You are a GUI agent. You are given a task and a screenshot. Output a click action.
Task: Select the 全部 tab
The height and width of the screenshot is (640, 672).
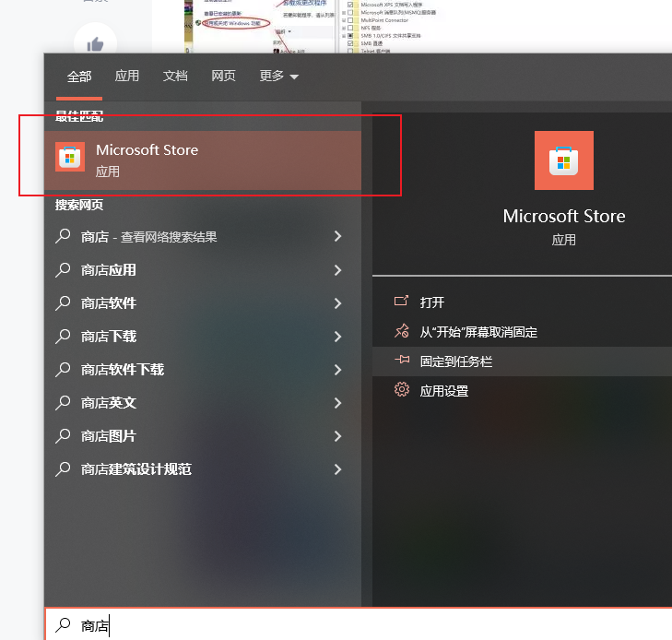(x=79, y=77)
